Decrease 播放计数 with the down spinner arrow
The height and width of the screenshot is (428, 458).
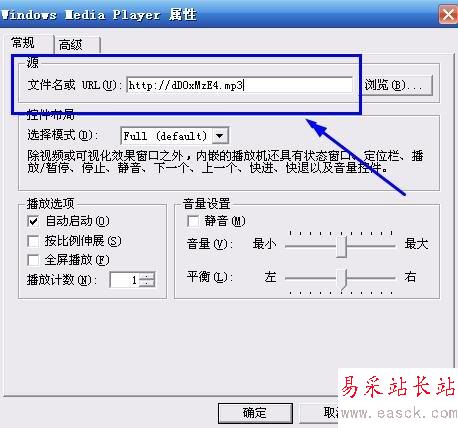[147, 283]
